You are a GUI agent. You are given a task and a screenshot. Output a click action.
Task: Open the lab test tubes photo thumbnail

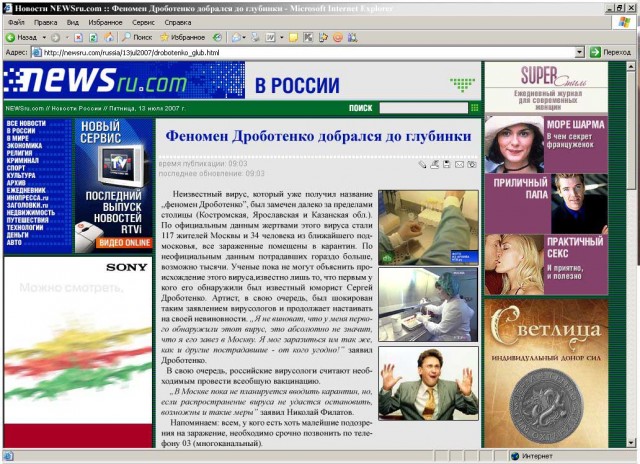click(x=428, y=228)
